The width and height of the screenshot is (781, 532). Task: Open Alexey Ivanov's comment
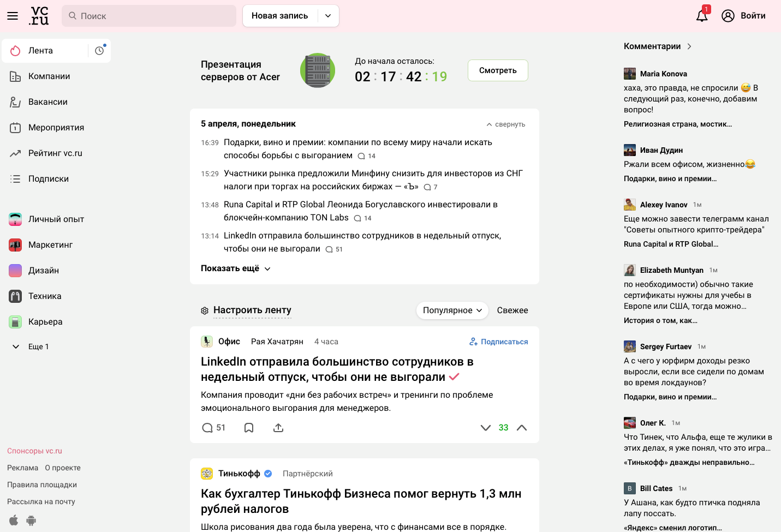click(696, 224)
